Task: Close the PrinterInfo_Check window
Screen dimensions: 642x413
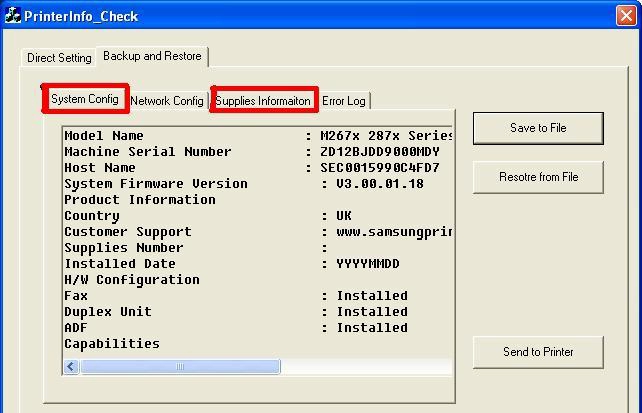Action: pos(626,16)
